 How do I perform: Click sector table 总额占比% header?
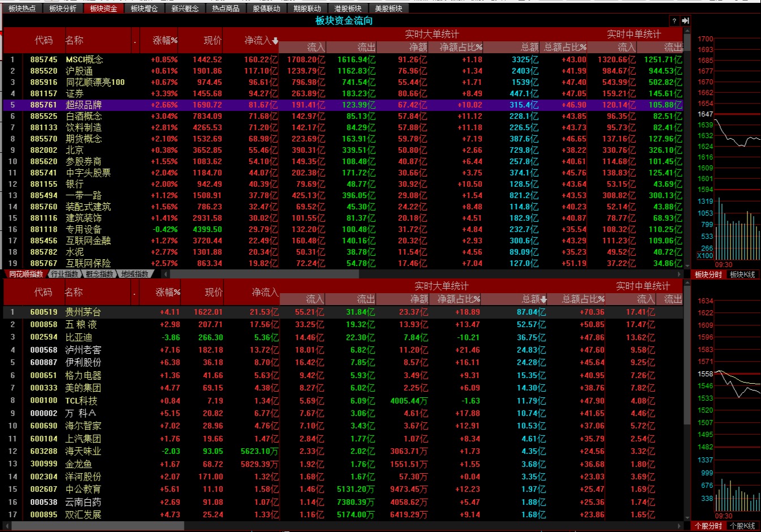click(565, 48)
